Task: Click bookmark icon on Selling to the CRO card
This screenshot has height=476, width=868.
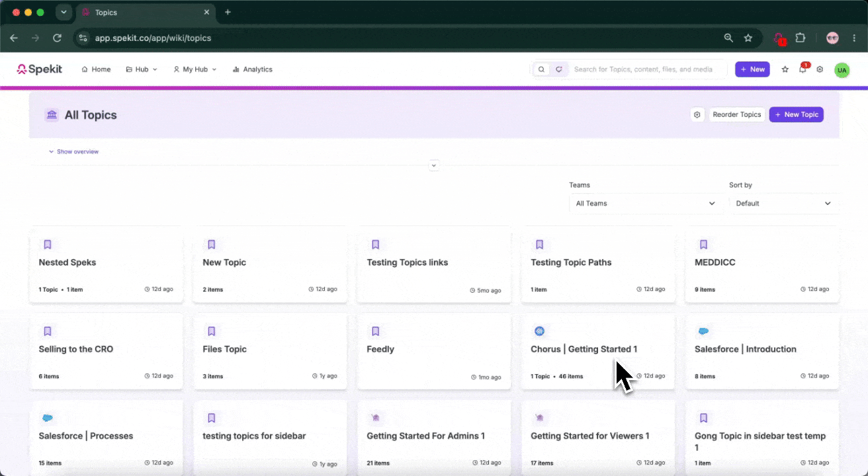Action: pos(48,331)
